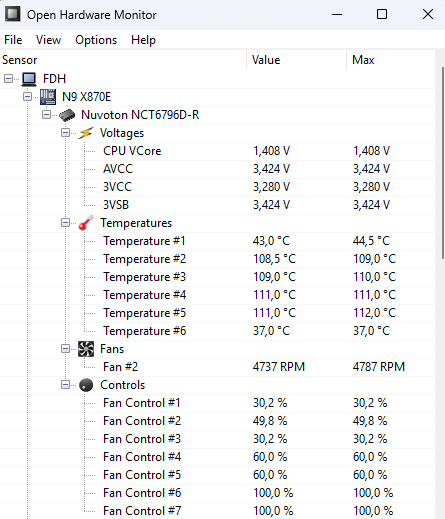Collapse the Fans group

click(65, 349)
